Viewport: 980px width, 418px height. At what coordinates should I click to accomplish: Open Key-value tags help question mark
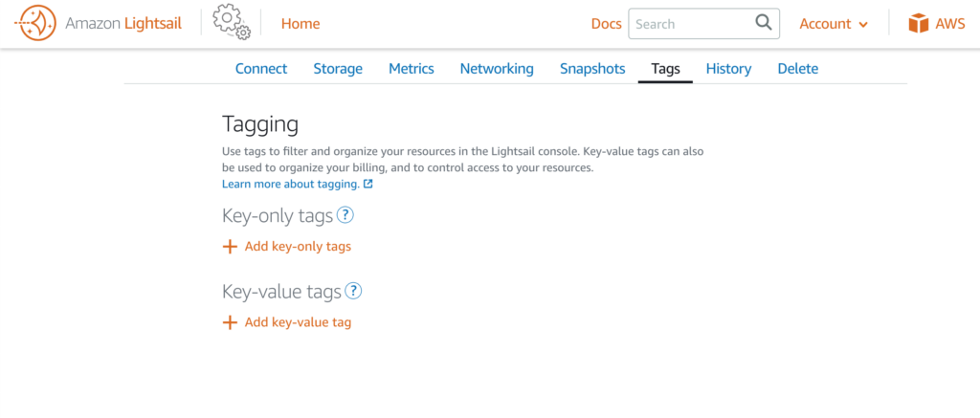pos(354,291)
